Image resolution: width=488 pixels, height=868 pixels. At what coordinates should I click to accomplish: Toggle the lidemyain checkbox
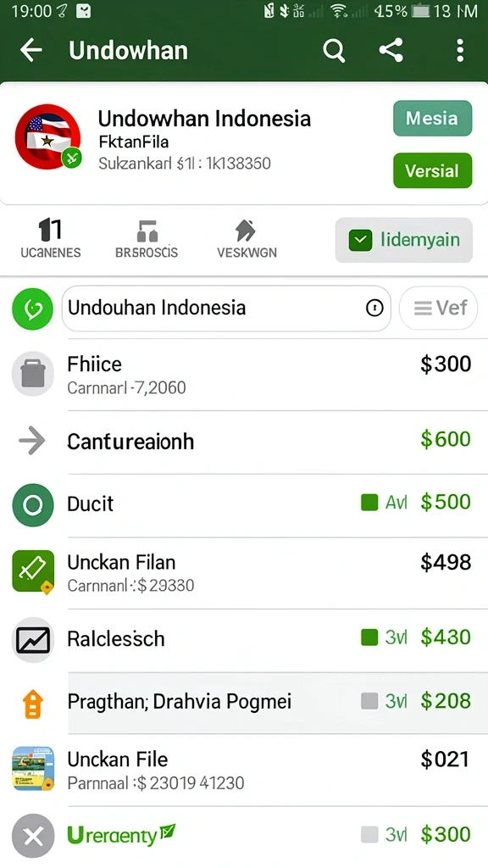coord(360,240)
